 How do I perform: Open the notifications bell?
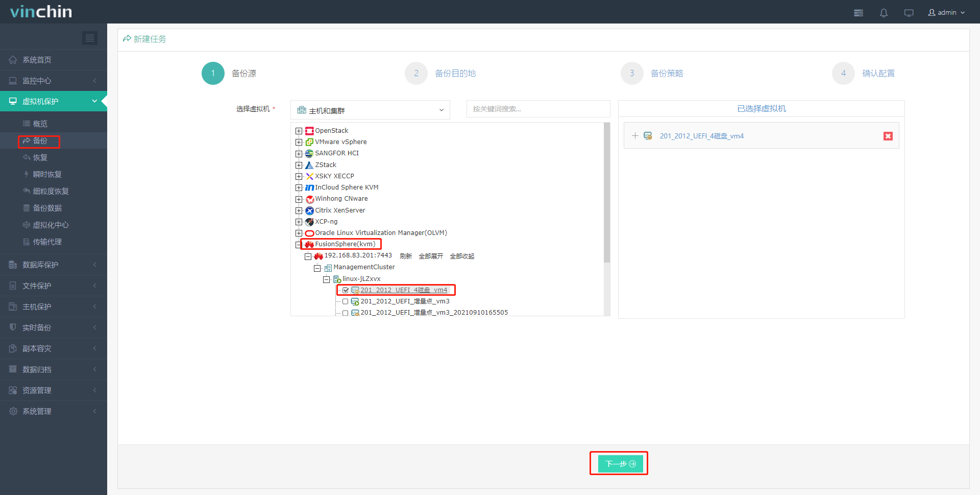884,13
